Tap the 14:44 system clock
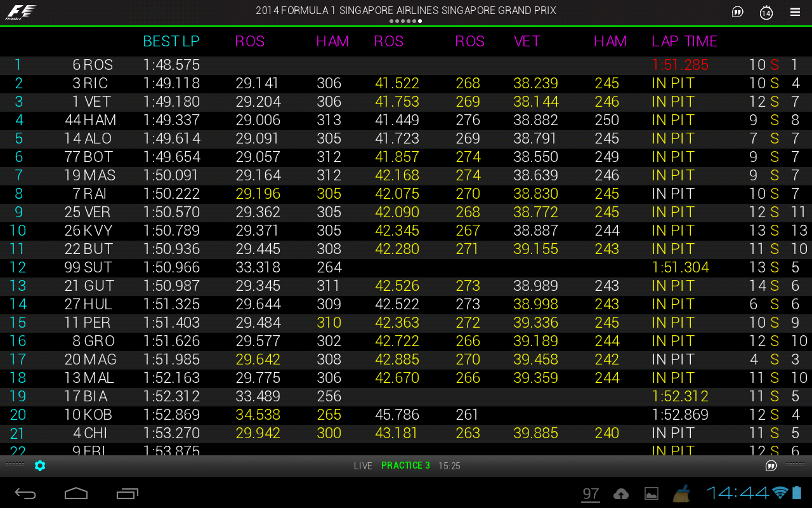This screenshot has height=508, width=812. click(738, 493)
